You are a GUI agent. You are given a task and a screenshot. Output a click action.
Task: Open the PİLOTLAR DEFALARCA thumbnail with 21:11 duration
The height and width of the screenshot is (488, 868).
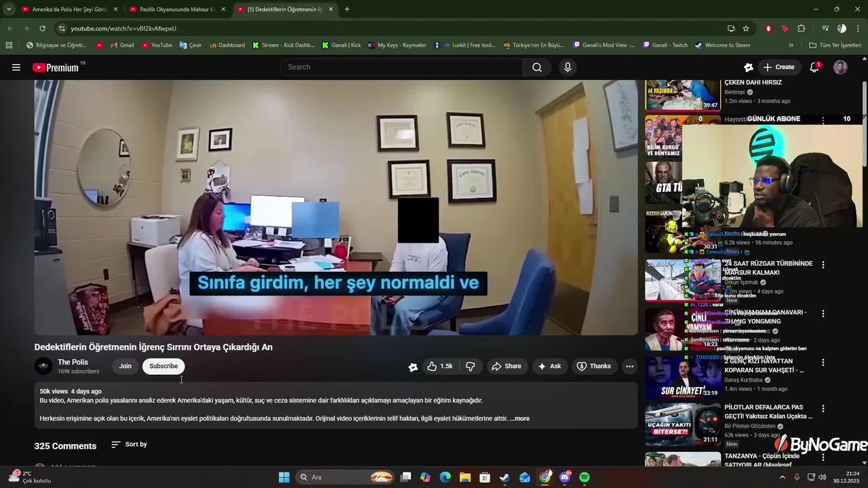tap(683, 424)
